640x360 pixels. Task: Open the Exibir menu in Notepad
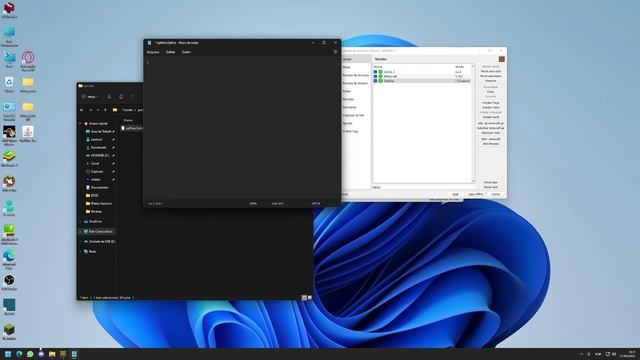pos(186,52)
